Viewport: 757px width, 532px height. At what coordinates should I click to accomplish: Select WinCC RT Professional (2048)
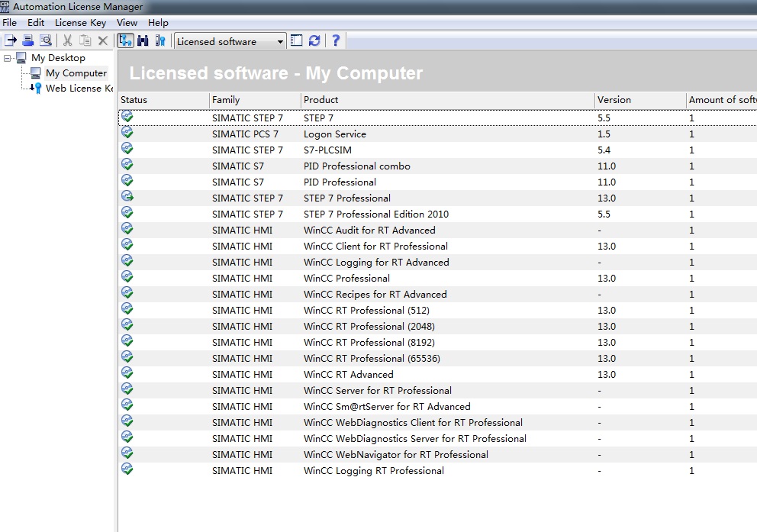pyautogui.click(x=369, y=327)
